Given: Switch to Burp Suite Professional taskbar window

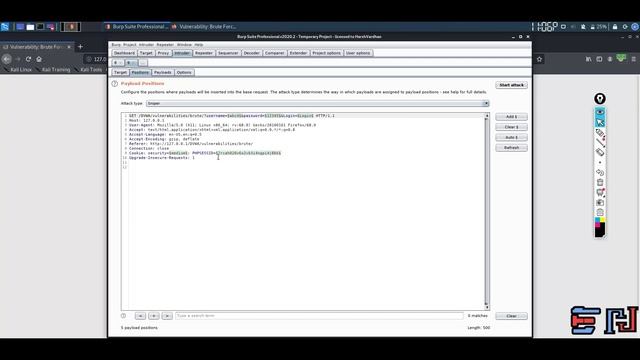Looking at the screenshot, I should coord(137,27).
